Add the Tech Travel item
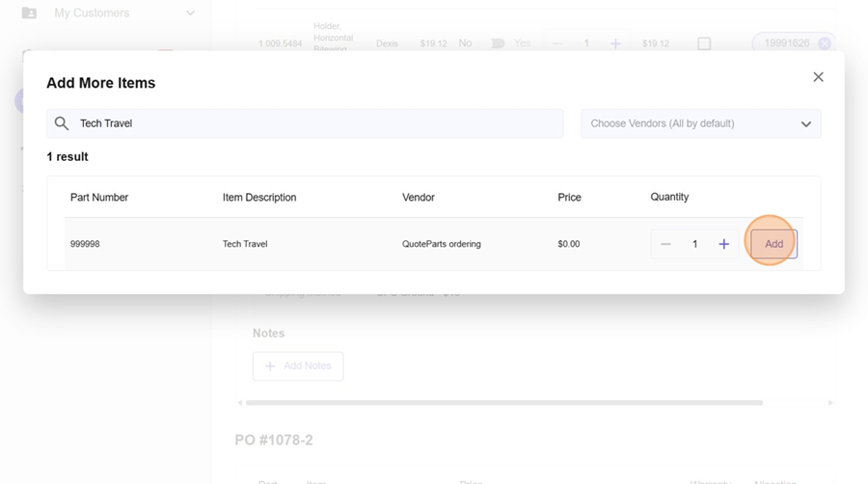The image size is (868, 484). point(773,244)
